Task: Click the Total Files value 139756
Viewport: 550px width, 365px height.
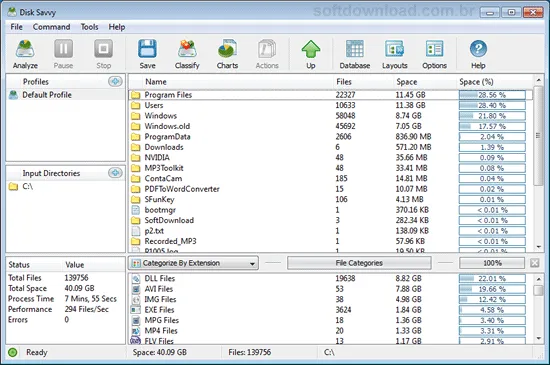Action: (76, 278)
